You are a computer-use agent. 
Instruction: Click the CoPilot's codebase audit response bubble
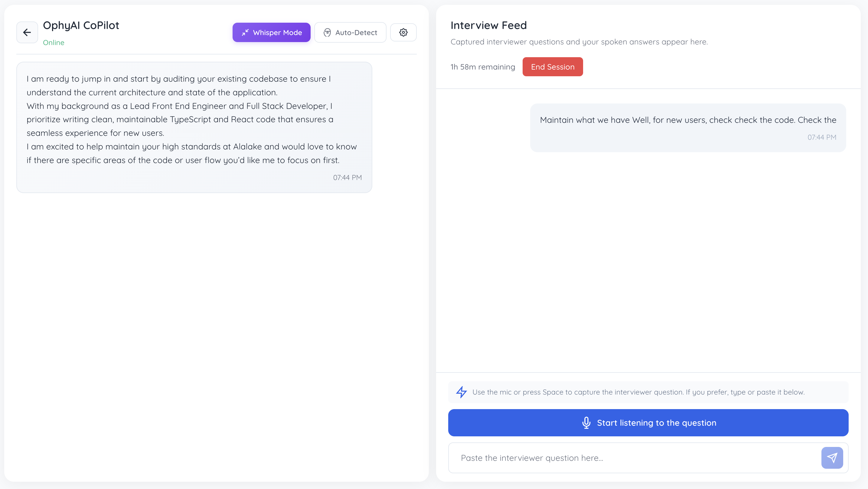pyautogui.click(x=194, y=127)
